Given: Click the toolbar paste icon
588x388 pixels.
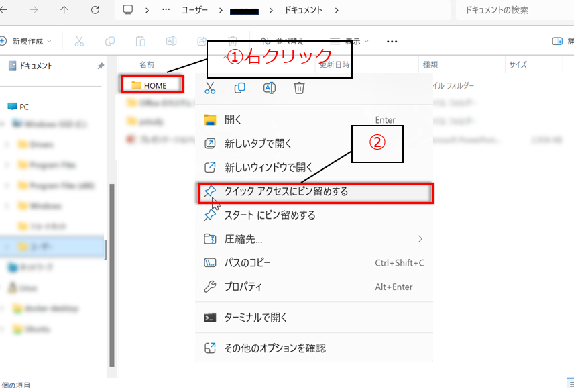Looking at the screenshot, I should (141, 42).
